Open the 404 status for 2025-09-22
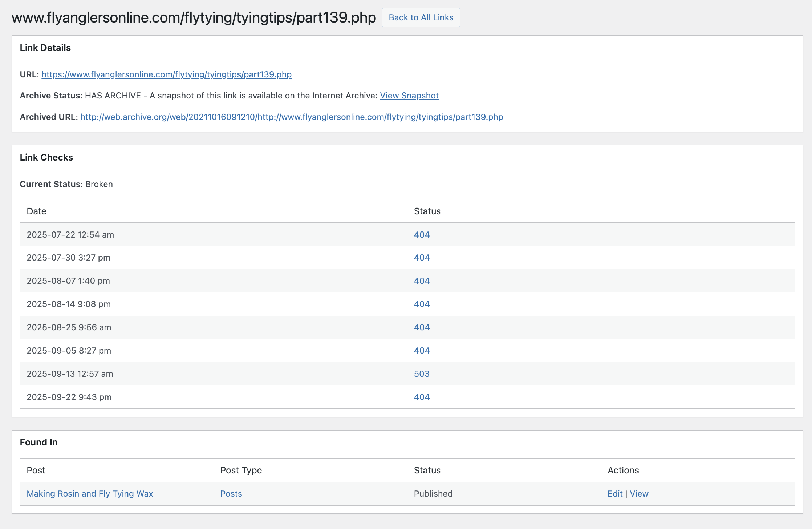This screenshot has height=529, width=812. coord(422,397)
